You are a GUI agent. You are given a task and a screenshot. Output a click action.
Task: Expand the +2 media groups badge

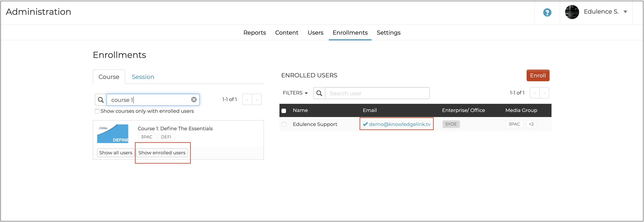point(531,124)
